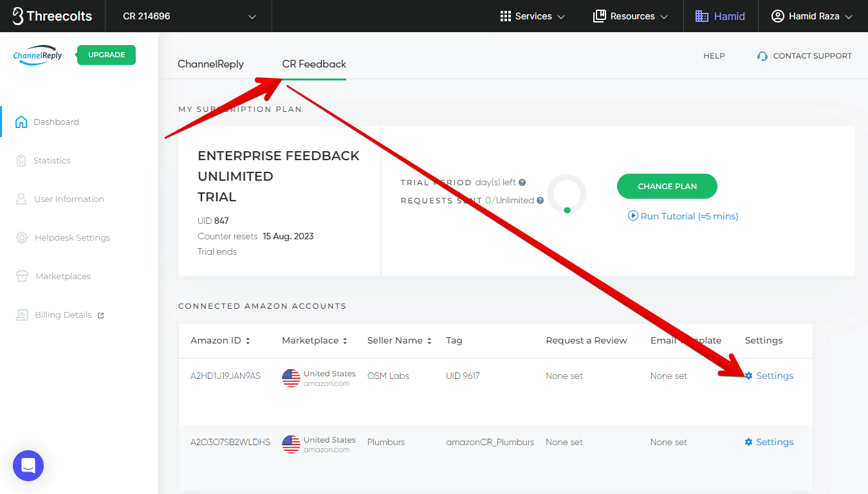Switch to the ChannelReply tab
Viewport: 868px width, 494px height.
click(210, 64)
